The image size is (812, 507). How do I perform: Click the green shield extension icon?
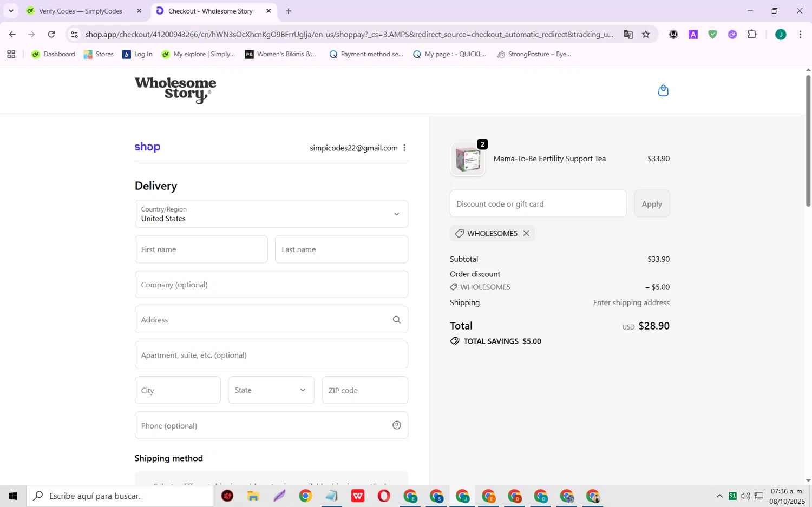[712, 34]
